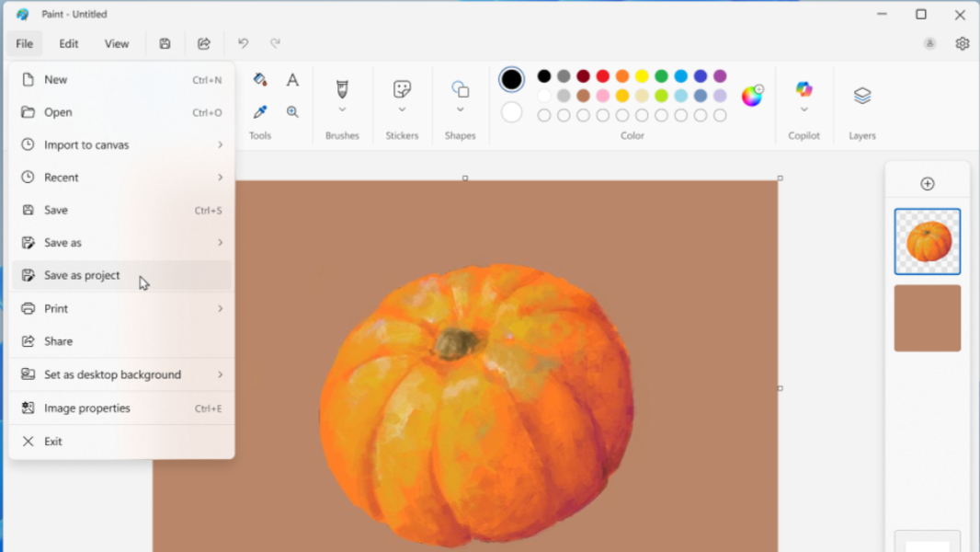
Task: Select the red color swatch
Action: (602, 75)
